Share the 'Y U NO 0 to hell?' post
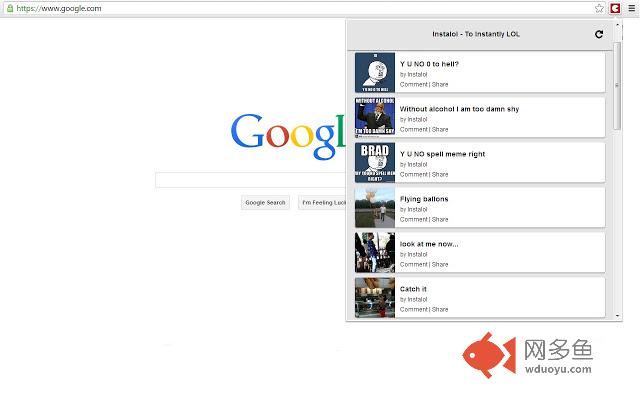The image size is (640, 400). click(440, 84)
